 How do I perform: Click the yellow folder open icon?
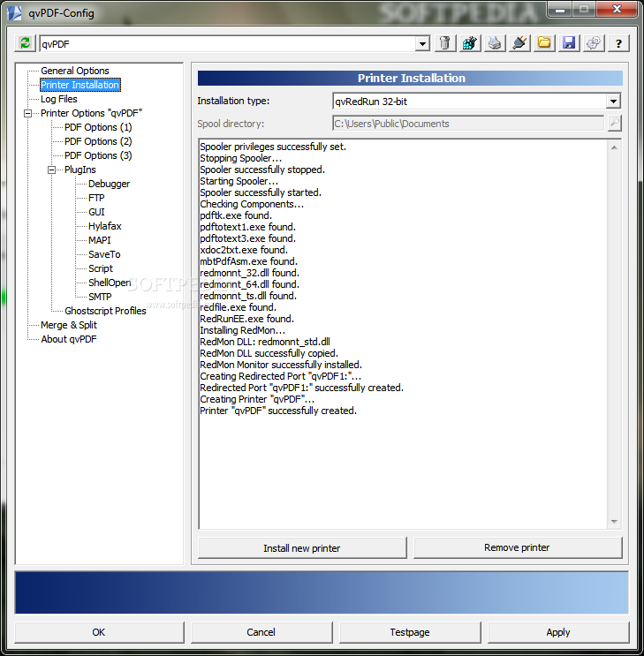(544, 43)
